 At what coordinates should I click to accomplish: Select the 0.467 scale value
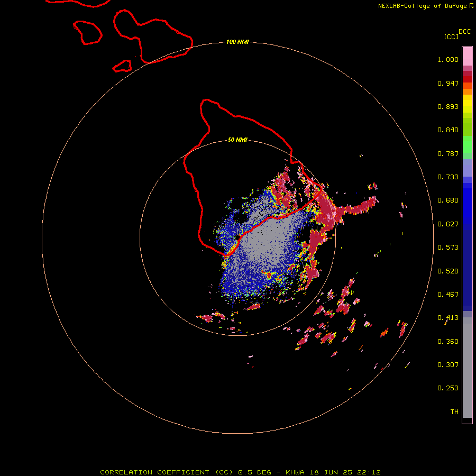point(448,295)
